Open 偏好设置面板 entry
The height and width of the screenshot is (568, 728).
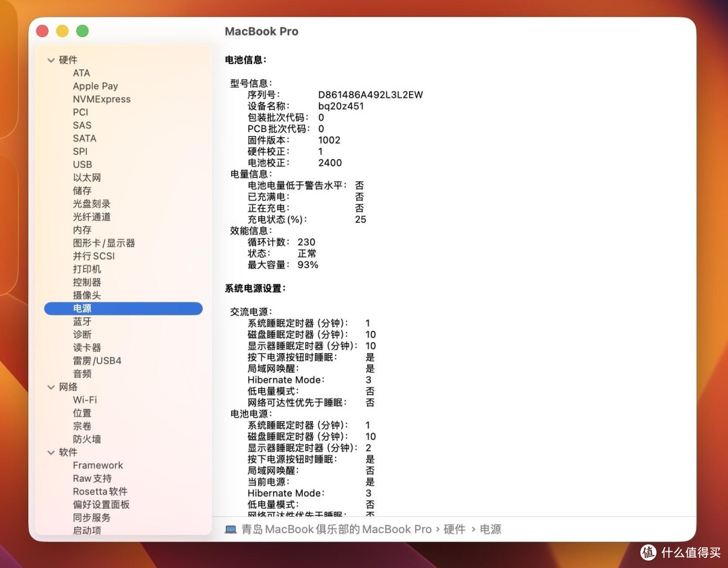[x=101, y=505]
